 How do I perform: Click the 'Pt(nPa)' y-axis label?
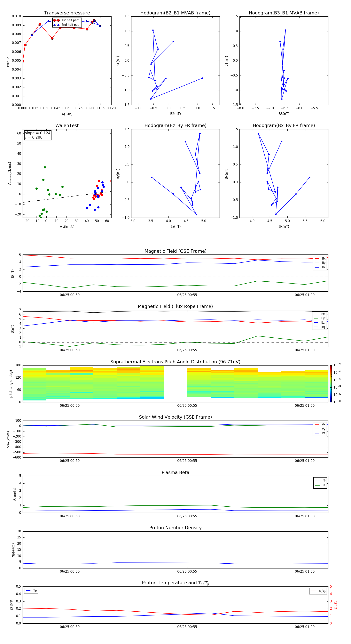tap(8, 61)
